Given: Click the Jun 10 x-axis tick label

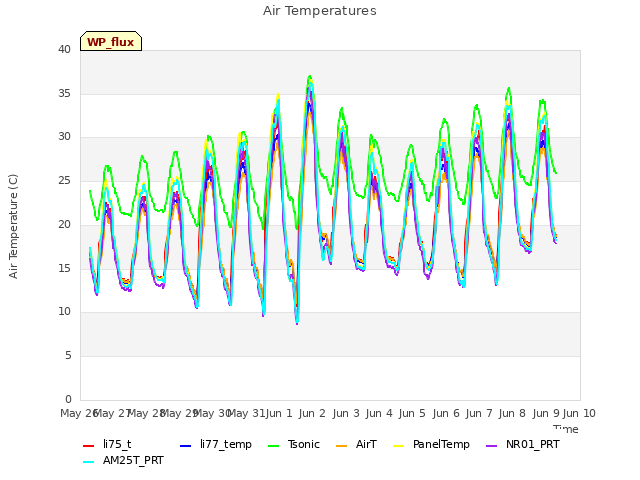Looking at the screenshot, I should click(x=579, y=413).
